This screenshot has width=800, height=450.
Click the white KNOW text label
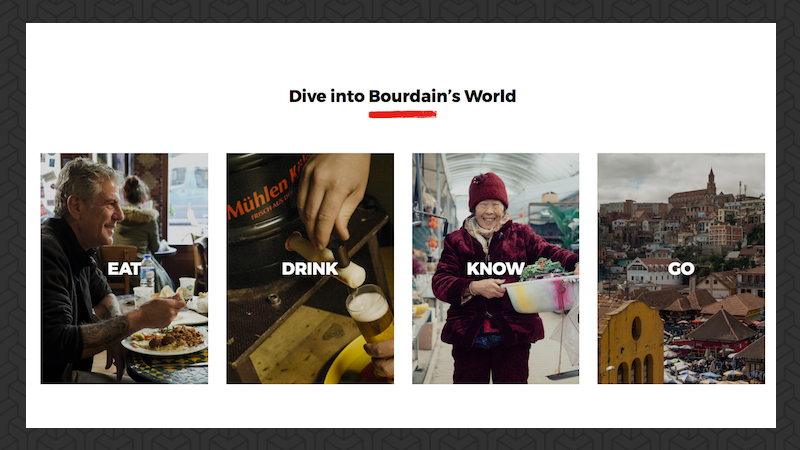(x=495, y=268)
